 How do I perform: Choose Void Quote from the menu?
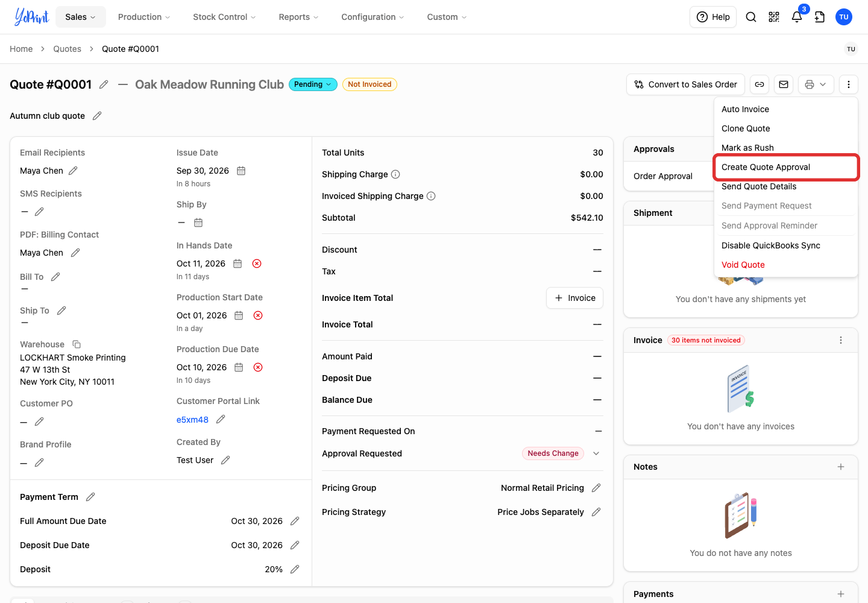786,265
